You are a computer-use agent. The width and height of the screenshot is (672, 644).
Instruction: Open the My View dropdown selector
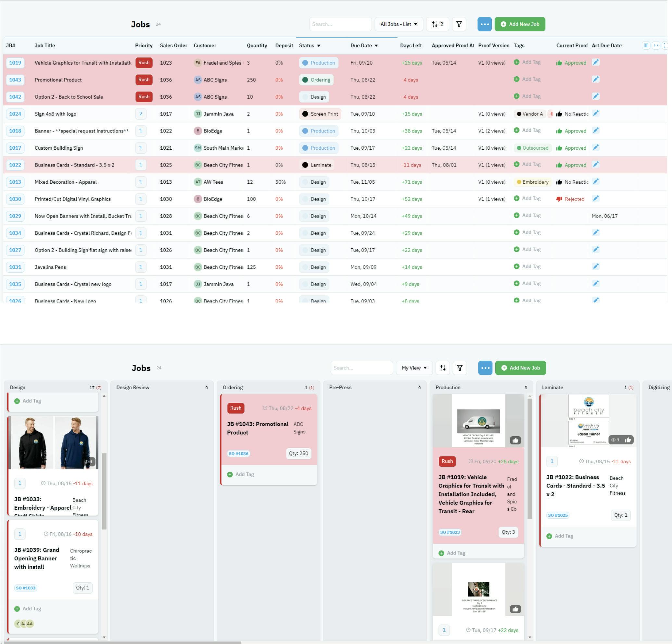pos(414,368)
